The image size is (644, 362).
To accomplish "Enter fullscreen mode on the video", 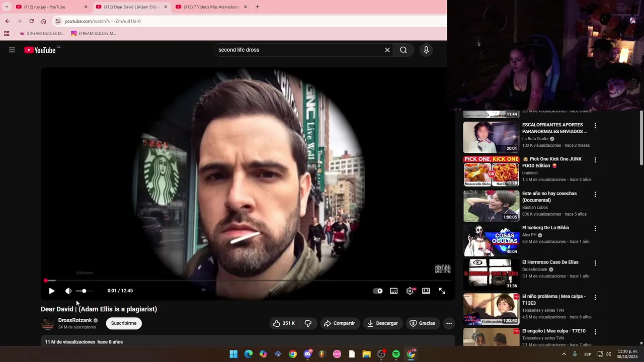I will coord(442,291).
